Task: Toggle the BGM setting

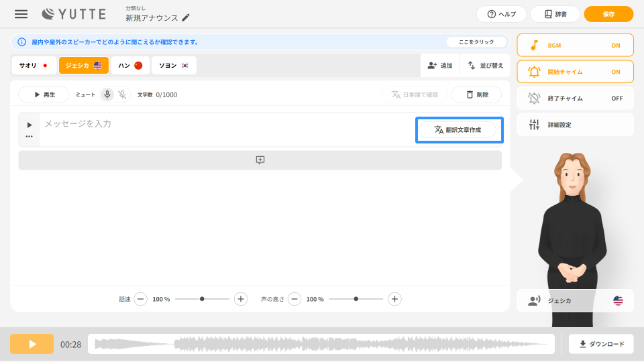Action: (x=575, y=46)
